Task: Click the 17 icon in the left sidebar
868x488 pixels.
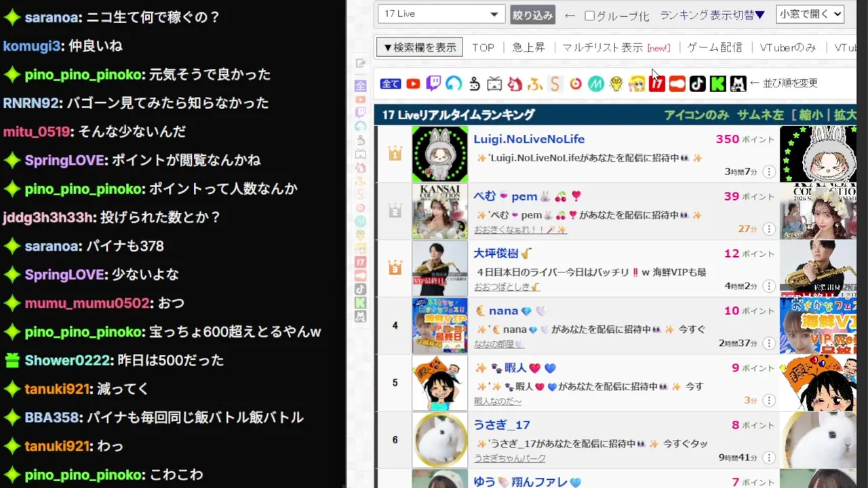Action: [361, 262]
